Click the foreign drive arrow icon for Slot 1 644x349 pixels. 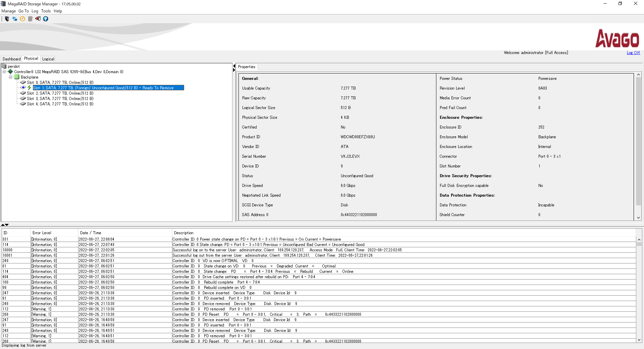23,88
